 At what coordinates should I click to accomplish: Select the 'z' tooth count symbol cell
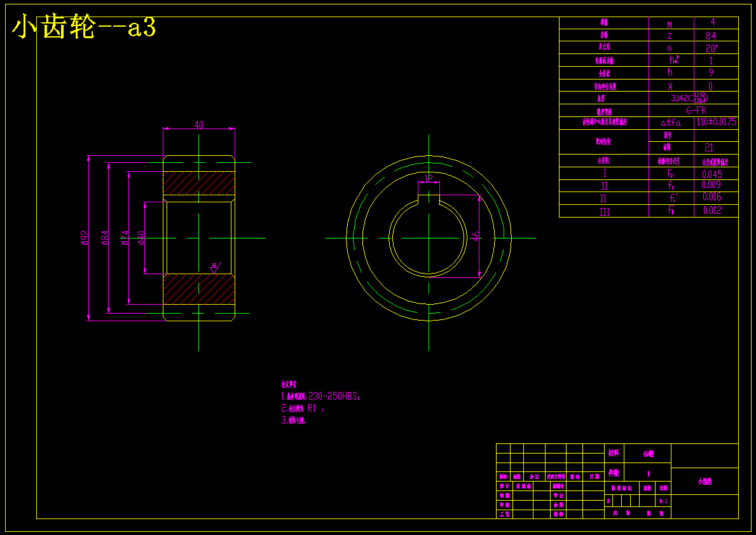[670, 36]
